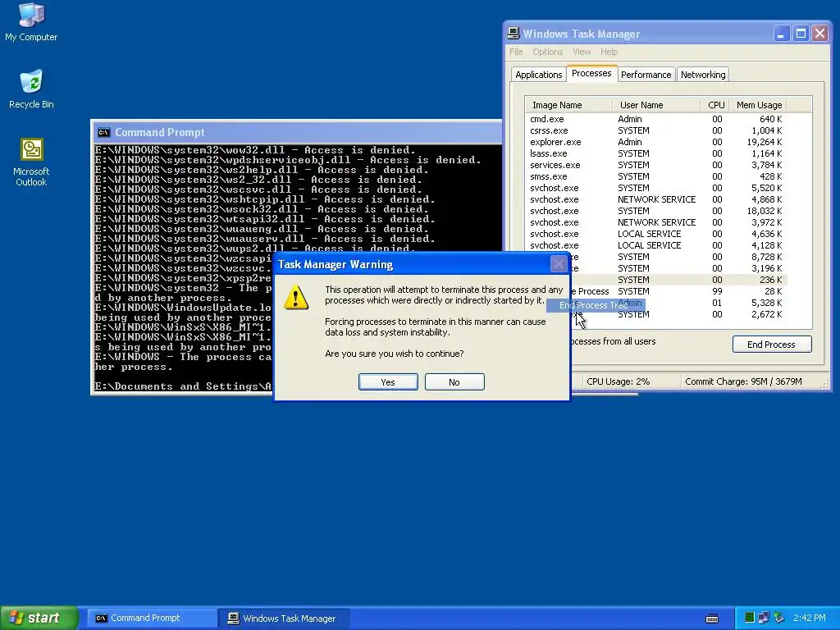This screenshot has width=840, height=630.
Task: Click the yellow warning icon in dialog
Action: [x=296, y=297]
